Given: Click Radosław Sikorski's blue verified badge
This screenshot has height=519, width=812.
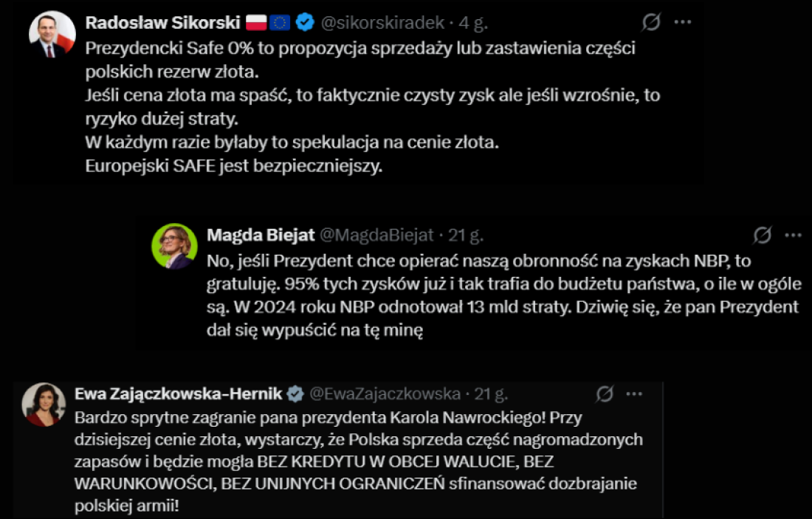Looking at the screenshot, I should (305, 23).
